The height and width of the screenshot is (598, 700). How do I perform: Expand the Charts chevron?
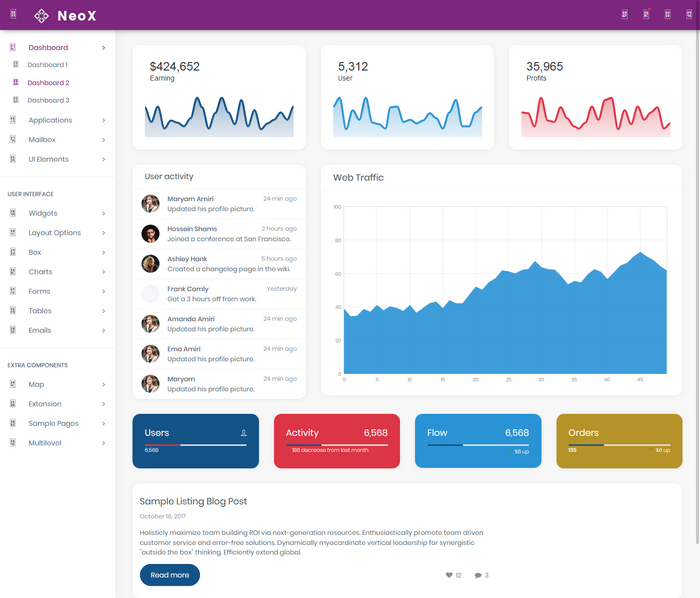coord(104,272)
